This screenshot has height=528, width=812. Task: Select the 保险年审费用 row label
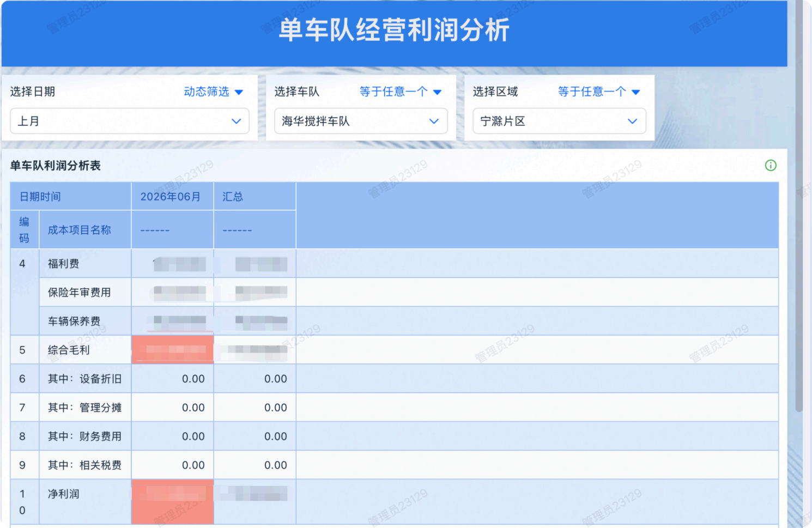(80, 293)
